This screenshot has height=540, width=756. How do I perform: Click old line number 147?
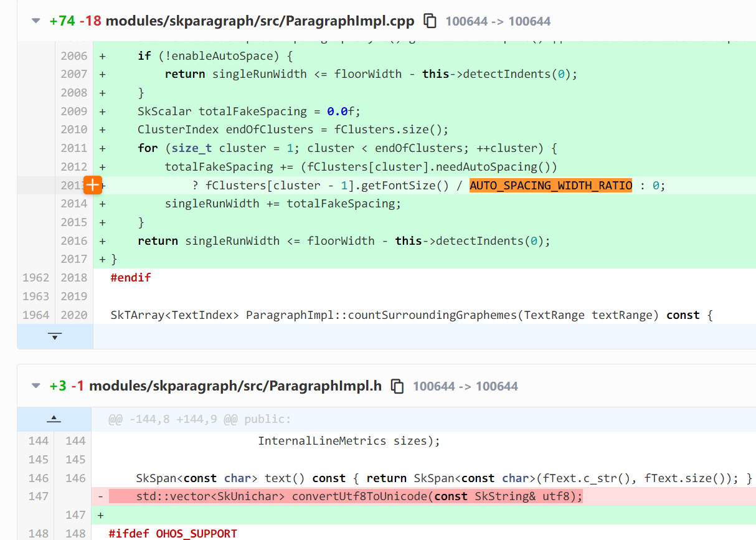pyautogui.click(x=38, y=496)
